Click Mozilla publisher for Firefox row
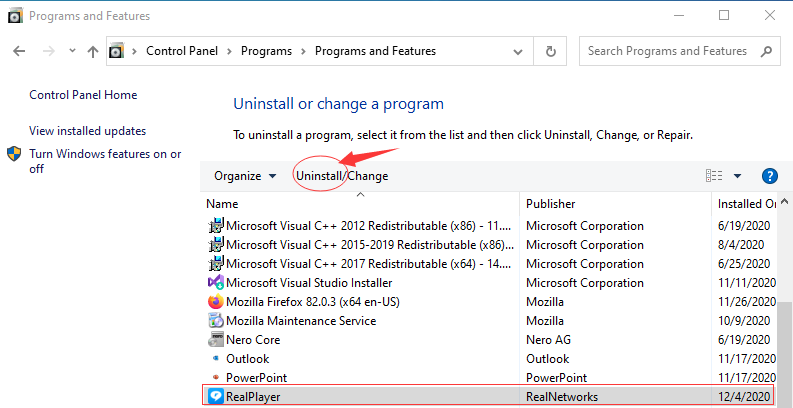Screen dimensions: 793x408 545,302
